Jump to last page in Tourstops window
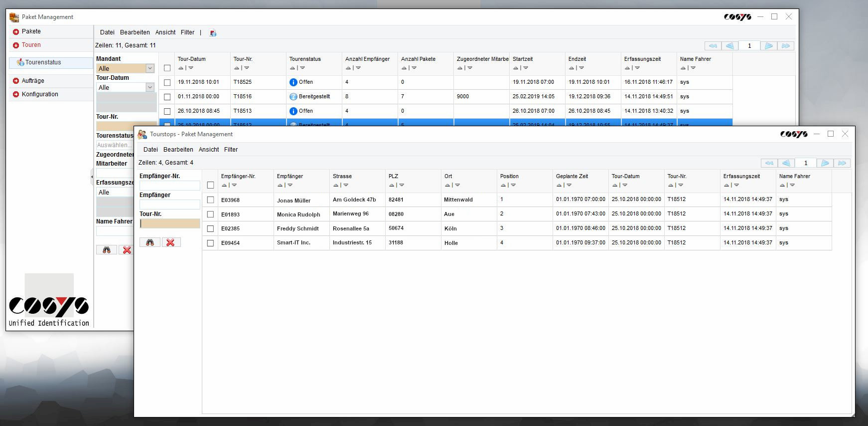The width and height of the screenshot is (868, 426). [x=842, y=163]
